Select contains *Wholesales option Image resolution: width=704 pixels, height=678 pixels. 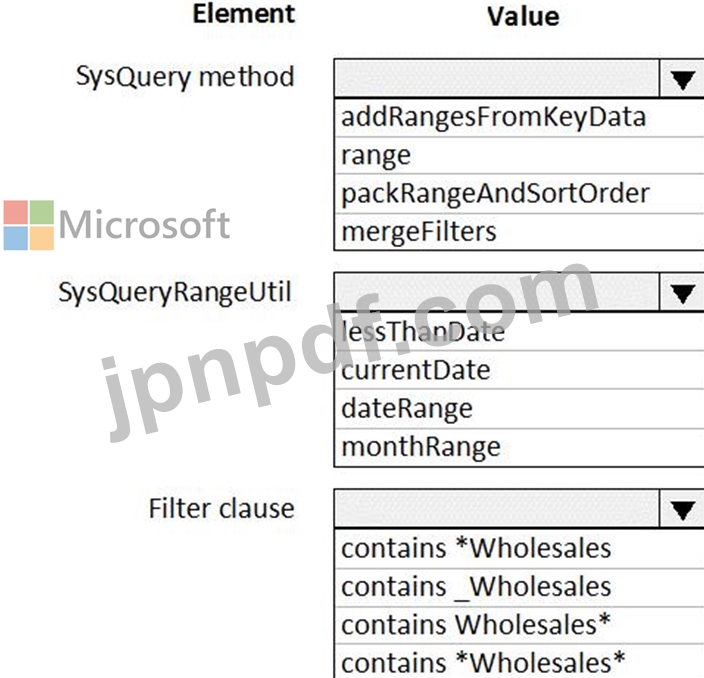pos(476,548)
